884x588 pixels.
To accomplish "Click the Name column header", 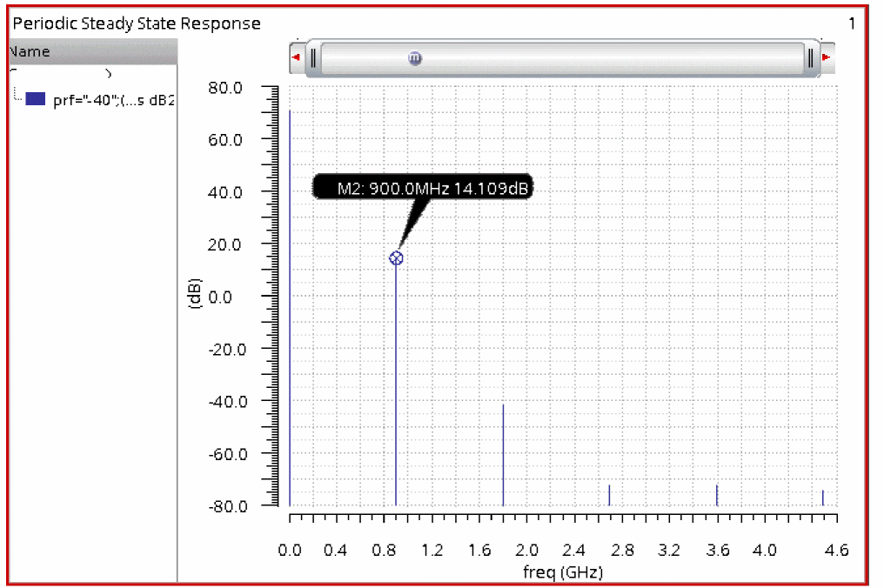I will coord(93,51).
